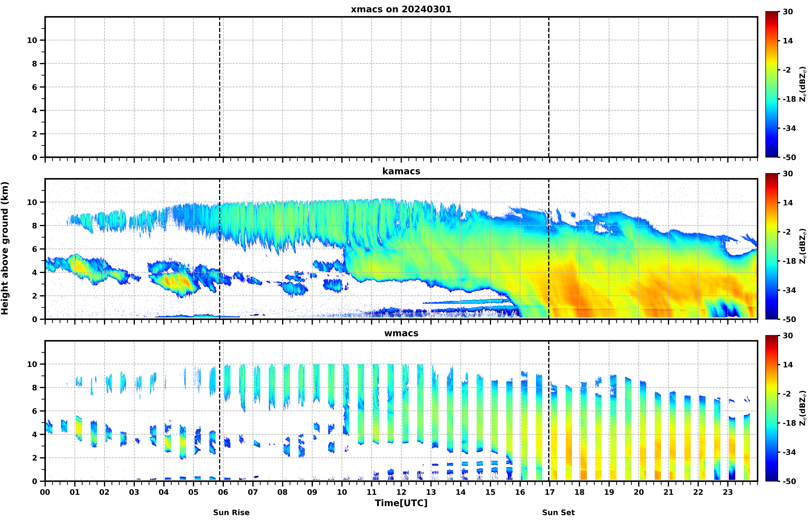This screenshot has width=812, height=522.
Task: Click the '-34' tick on kamacs colorbar
Action: (789, 290)
